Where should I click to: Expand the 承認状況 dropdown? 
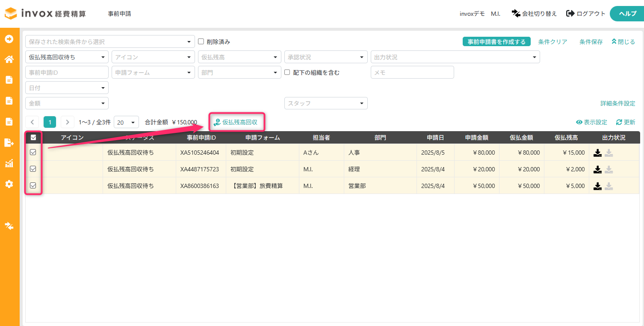[326, 57]
